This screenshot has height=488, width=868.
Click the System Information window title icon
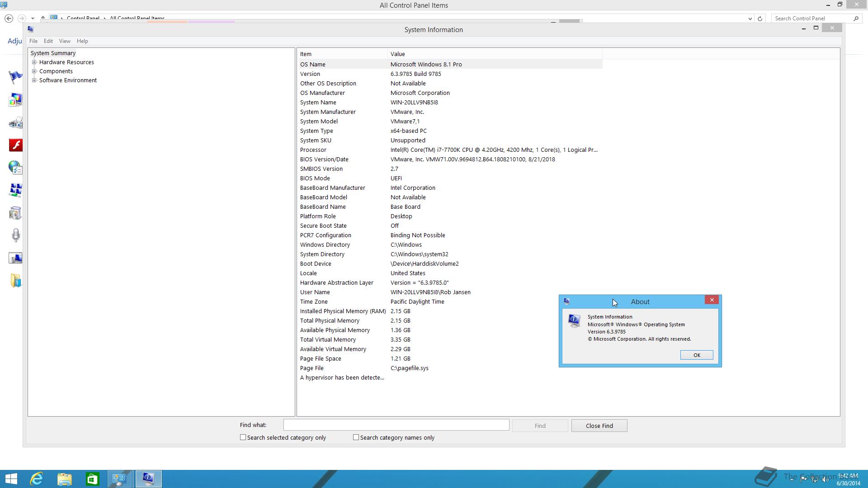[30, 29]
